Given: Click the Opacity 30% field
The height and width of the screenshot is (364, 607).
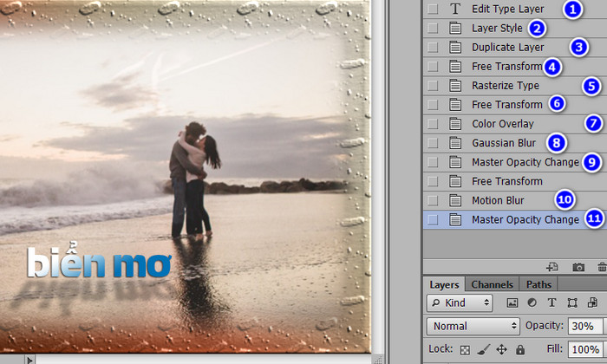Looking at the screenshot, I should (x=585, y=326).
